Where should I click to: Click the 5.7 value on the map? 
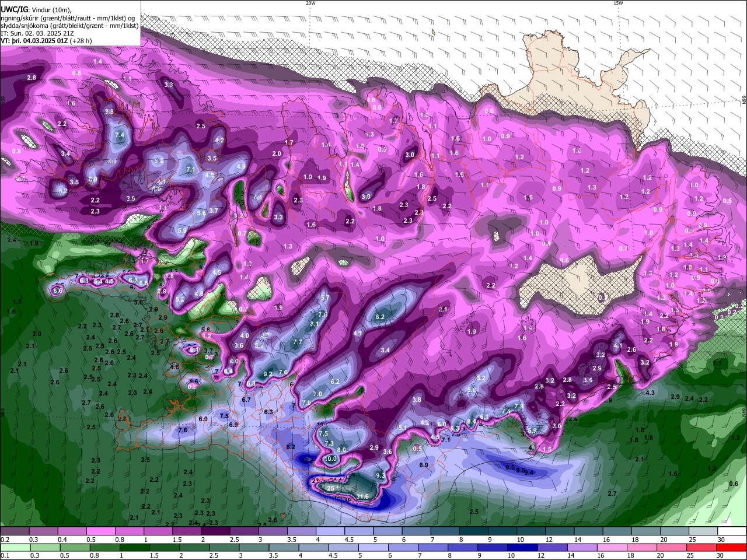[325, 297]
